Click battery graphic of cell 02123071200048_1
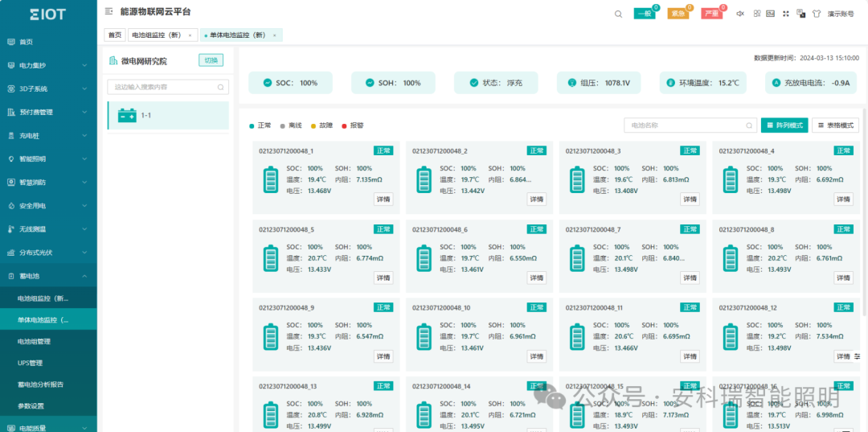Viewport: 868px width, 432px height. (271, 179)
